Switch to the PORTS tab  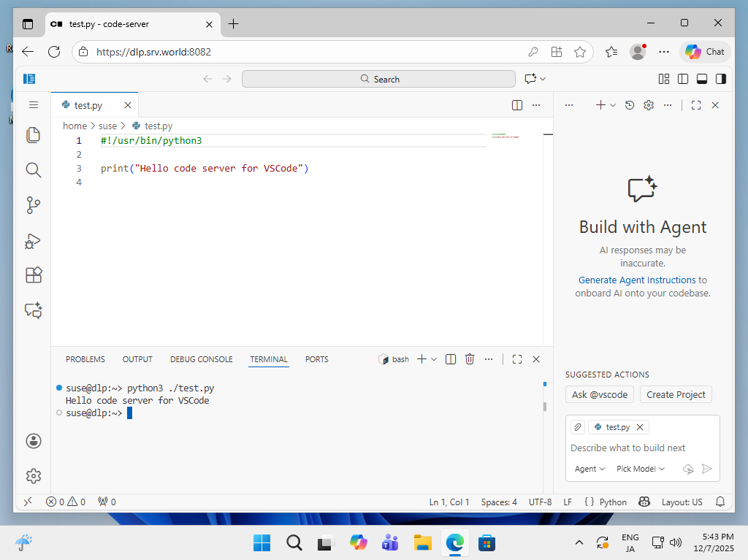tap(317, 359)
